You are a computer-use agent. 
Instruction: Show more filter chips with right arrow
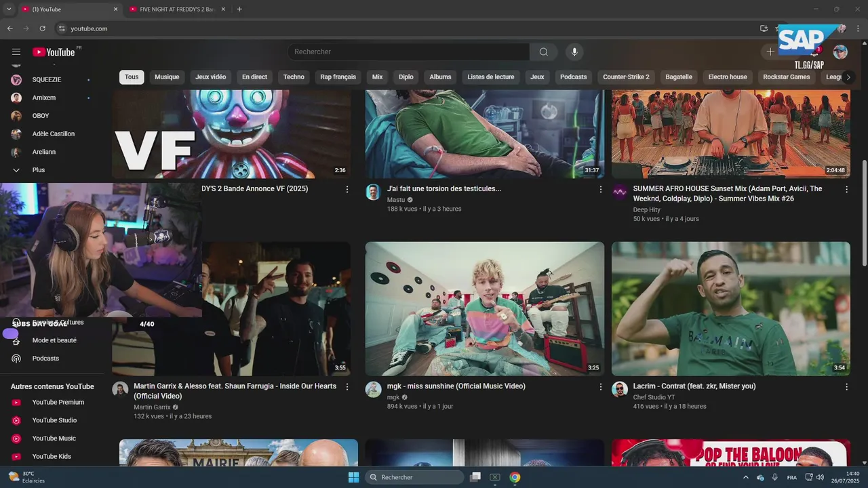(x=848, y=77)
